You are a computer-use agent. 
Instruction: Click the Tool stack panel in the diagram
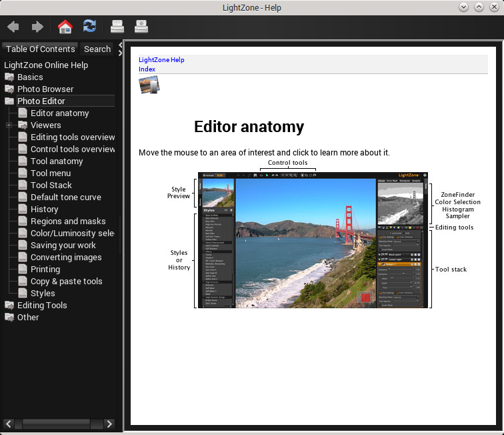[400, 269]
